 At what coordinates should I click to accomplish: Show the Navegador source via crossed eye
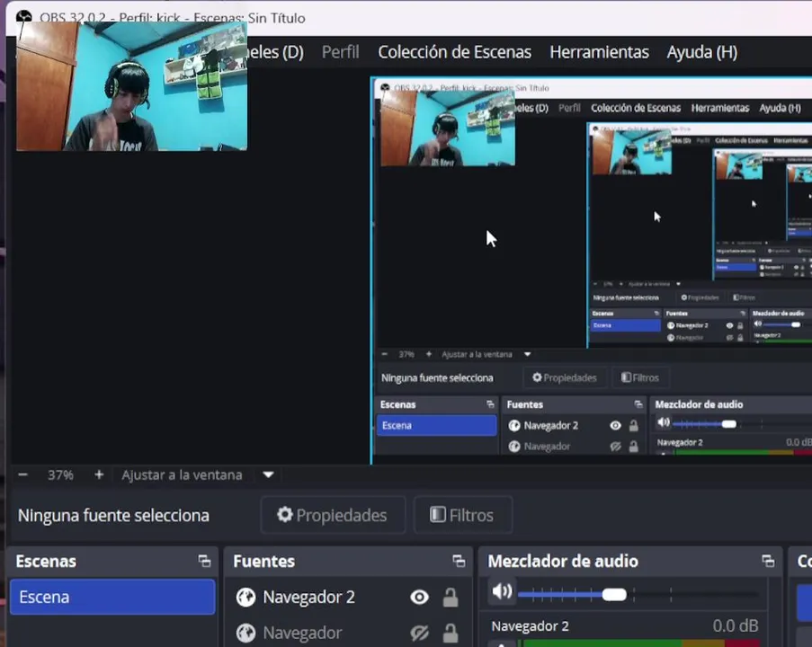coord(419,633)
